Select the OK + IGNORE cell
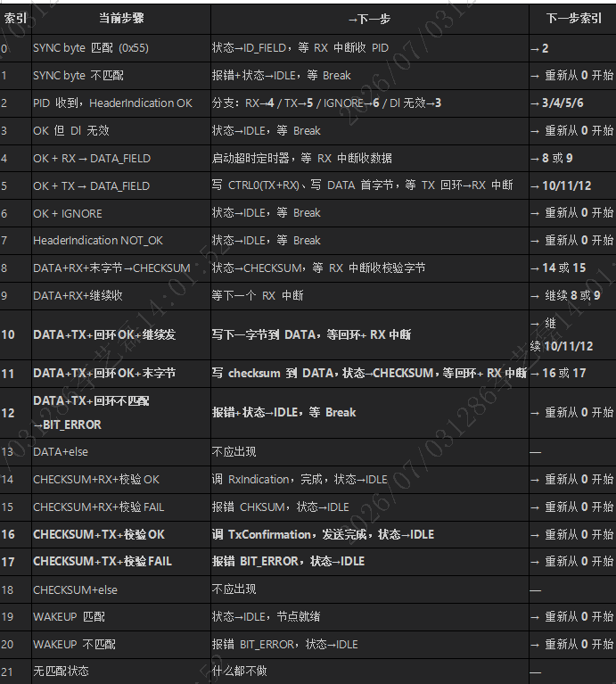 (x=121, y=213)
